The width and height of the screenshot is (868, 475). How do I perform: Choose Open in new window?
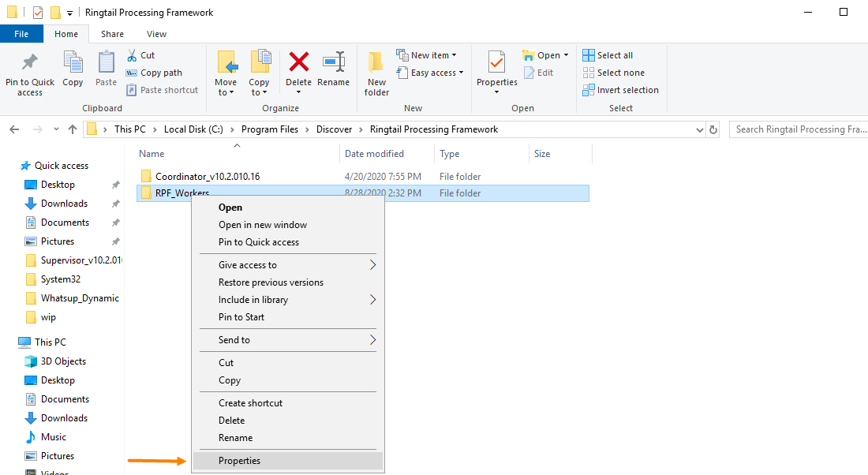[263, 225]
